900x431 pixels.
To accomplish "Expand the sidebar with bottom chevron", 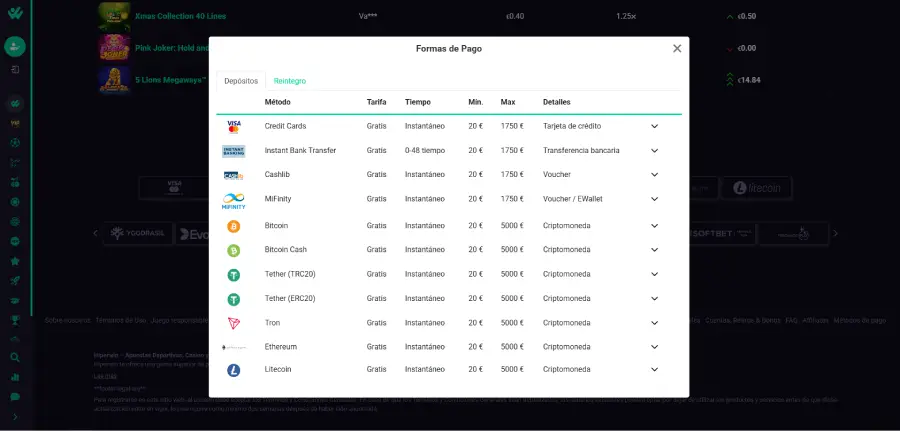I will (x=15, y=417).
